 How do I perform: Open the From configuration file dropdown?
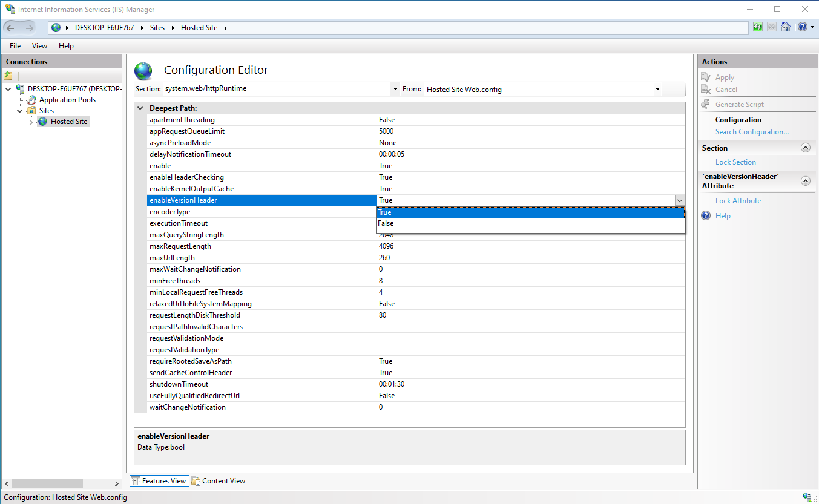[657, 89]
